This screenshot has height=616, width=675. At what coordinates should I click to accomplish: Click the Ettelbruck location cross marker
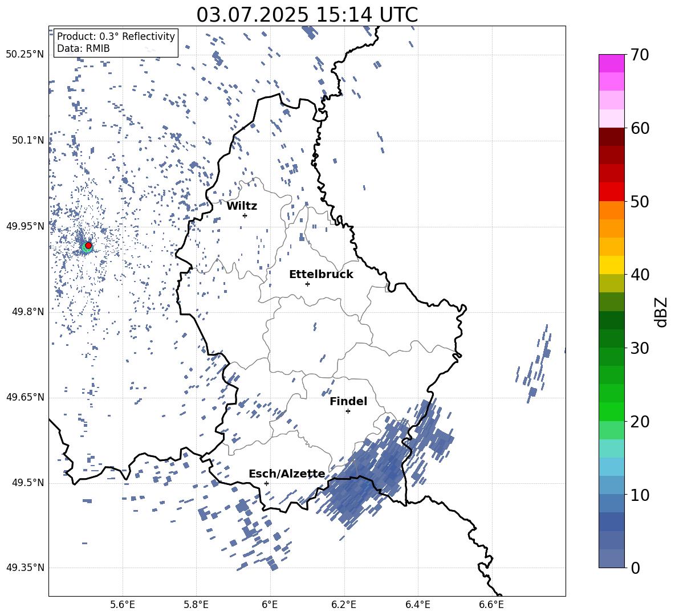click(x=307, y=284)
